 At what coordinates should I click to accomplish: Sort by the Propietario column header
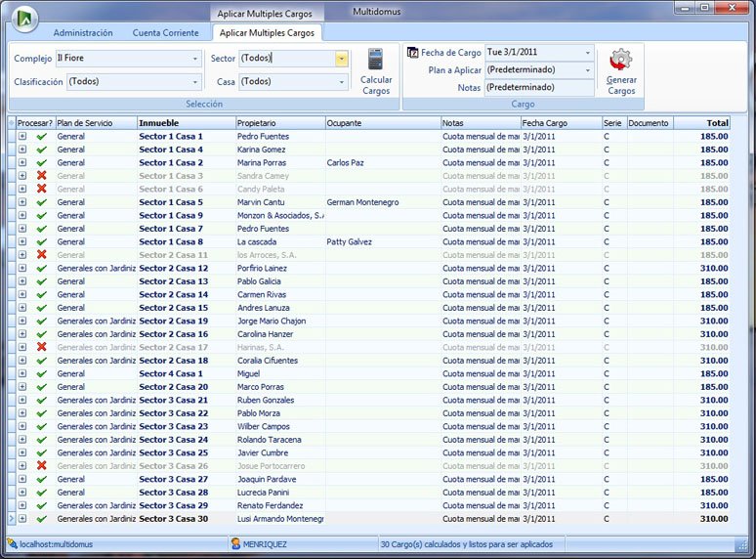click(x=279, y=123)
